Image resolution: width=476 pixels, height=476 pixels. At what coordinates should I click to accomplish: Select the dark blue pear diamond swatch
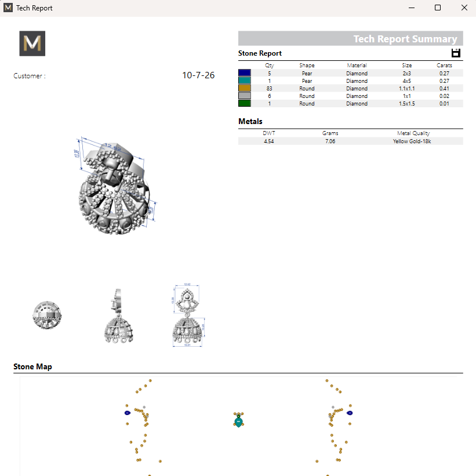click(x=244, y=73)
